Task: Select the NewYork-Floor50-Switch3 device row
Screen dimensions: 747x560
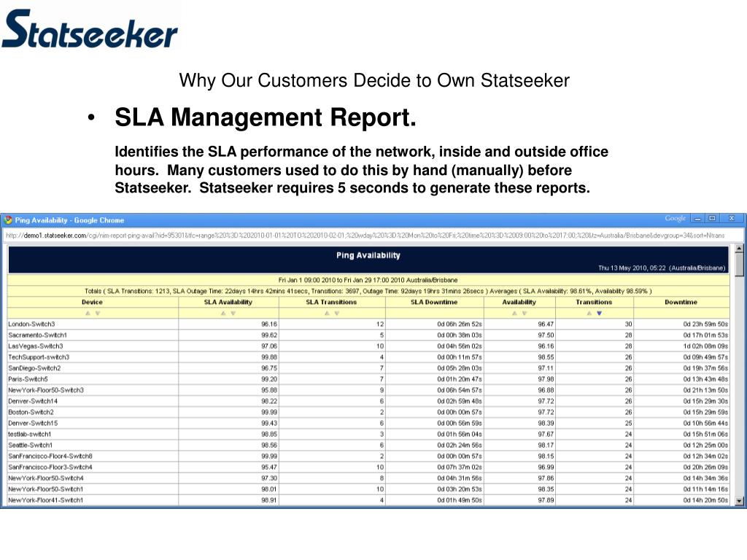Action: point(368,390)
